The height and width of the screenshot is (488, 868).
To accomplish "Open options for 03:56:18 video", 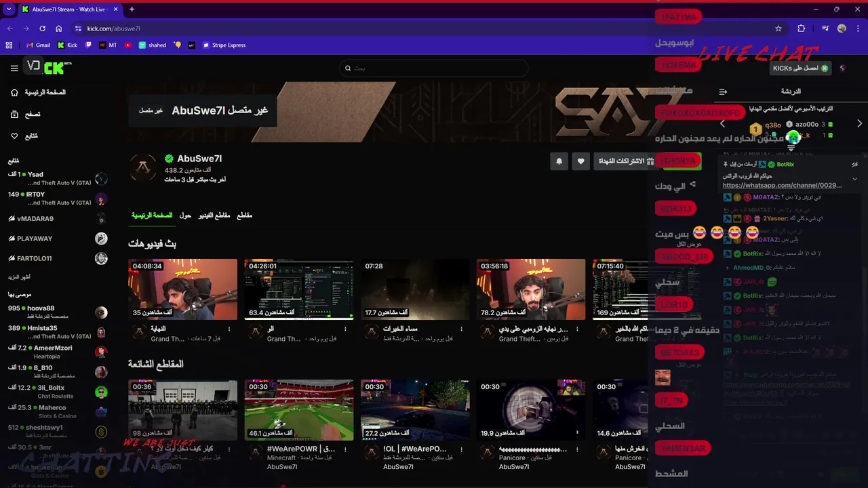I will [x=578, y=329].
